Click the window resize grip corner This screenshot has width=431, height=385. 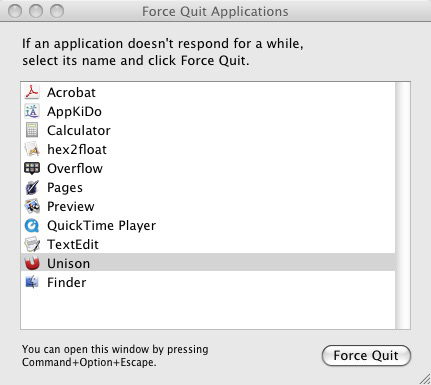[425, 379]
